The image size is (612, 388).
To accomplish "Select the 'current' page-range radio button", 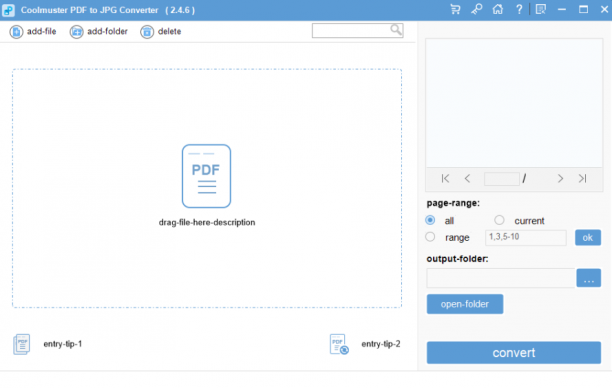I will (x=499, y=220).
